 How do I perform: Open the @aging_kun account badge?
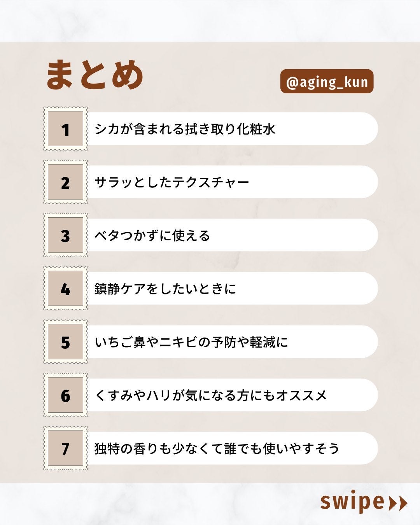coord(327,82)
